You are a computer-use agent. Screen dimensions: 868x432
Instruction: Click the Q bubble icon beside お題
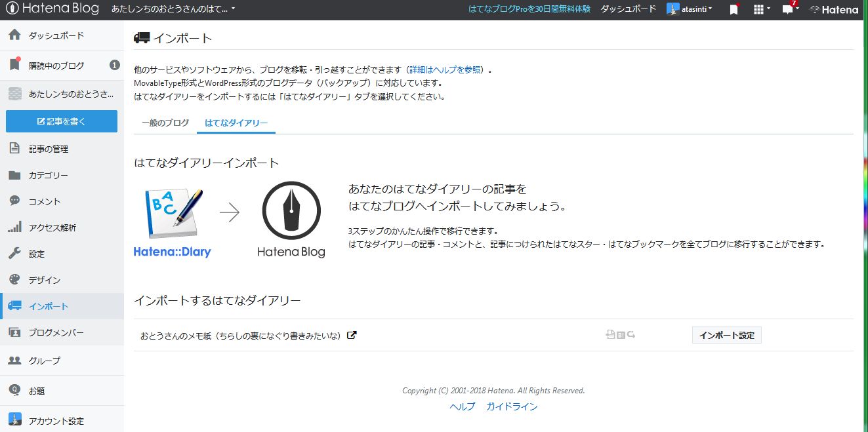point(14,390)
